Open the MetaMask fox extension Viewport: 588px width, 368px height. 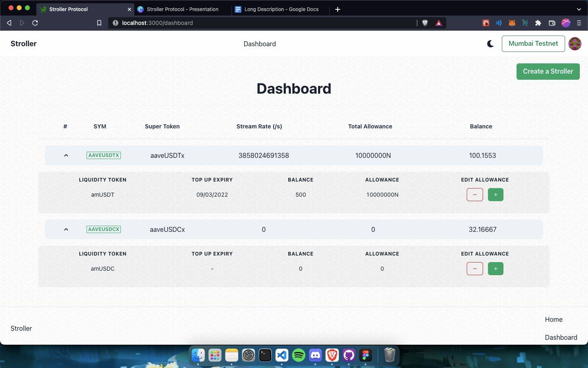click(x=512, y=23)
